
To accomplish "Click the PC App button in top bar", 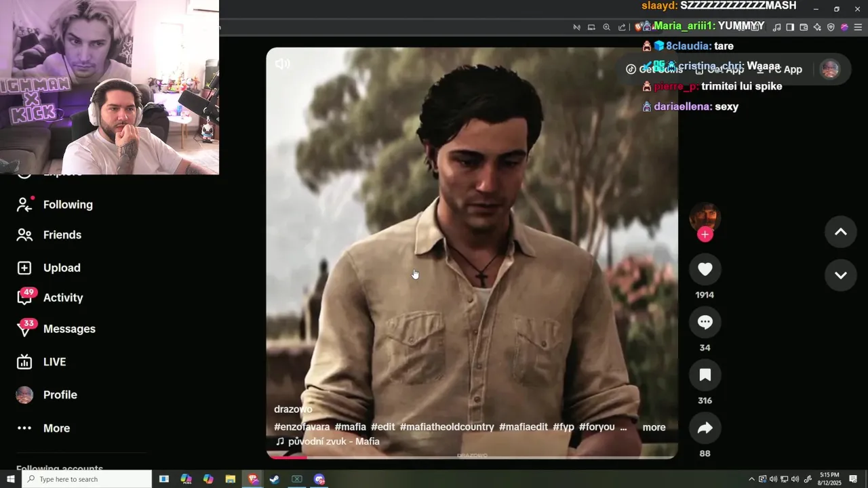I will [779, 69].
